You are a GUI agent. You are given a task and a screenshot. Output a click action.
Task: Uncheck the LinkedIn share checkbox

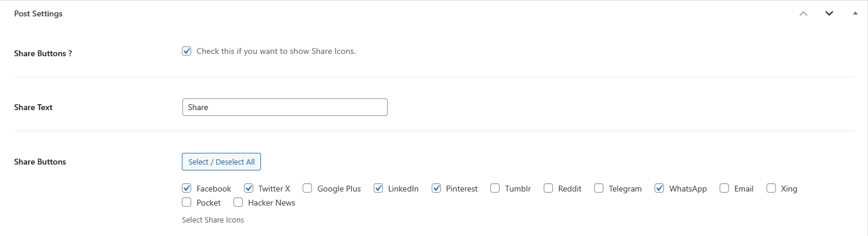[x=378, y=189]
